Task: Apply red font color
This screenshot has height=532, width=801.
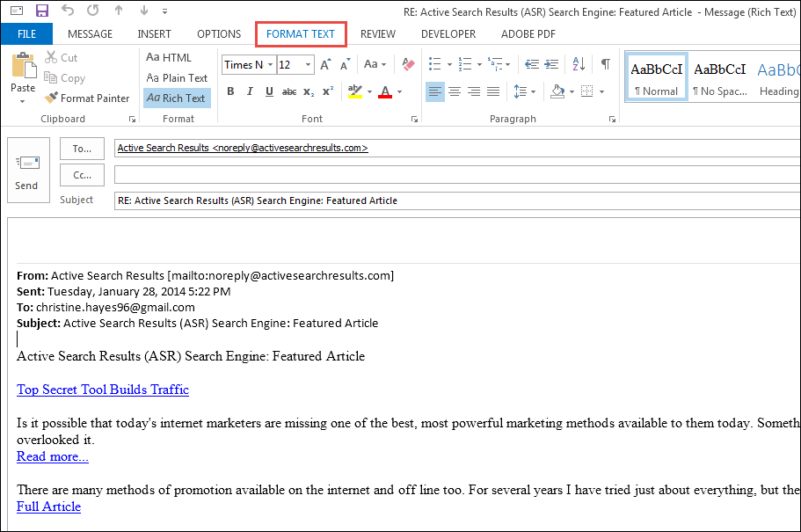Action: pos(385,91)
